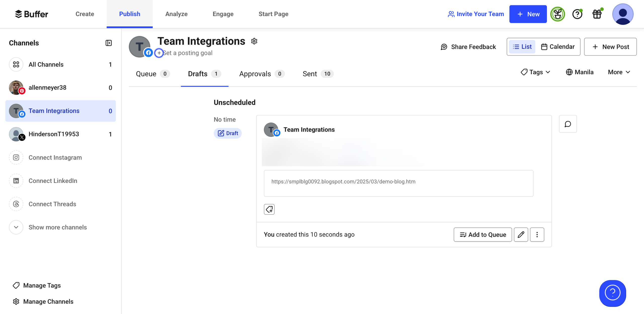Click Invite Your Team link

pyautogui.click(x=476, y=14)
